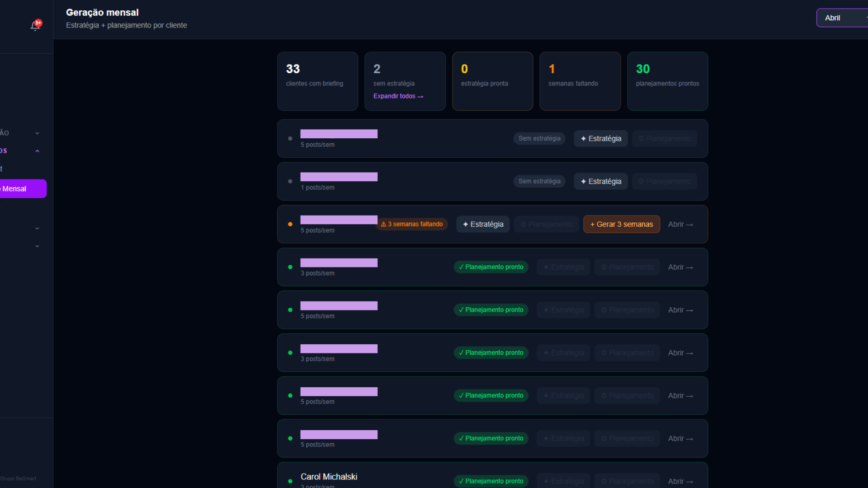Click the 1 semanas faltando card
The width and height of the screenshot is (868, 488).
[580, 81]
